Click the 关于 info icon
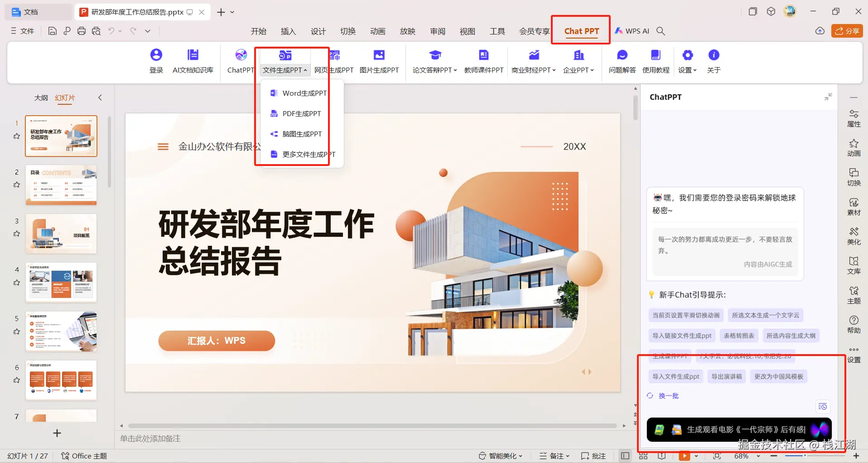 coord(714,61)
